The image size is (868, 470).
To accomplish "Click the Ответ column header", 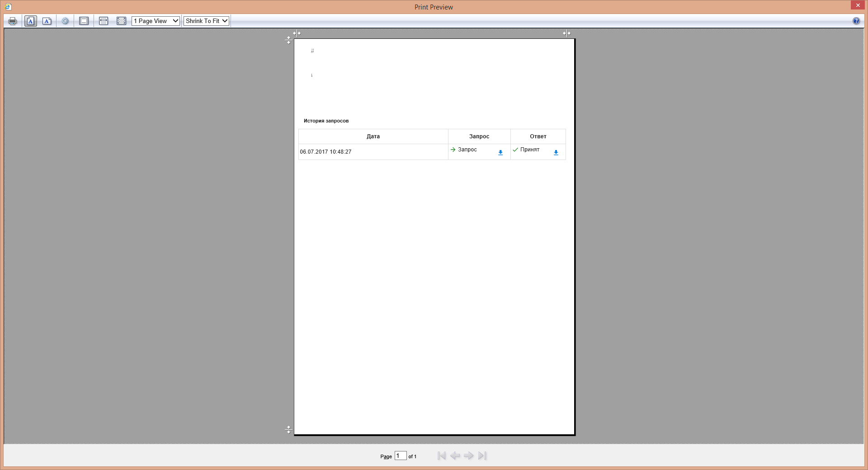I will pos(538,136).
